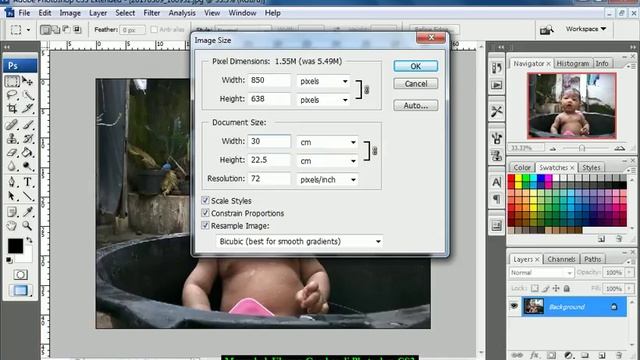
Task: Toggle the Anti-alias checkbox
Action: (154, 29)
